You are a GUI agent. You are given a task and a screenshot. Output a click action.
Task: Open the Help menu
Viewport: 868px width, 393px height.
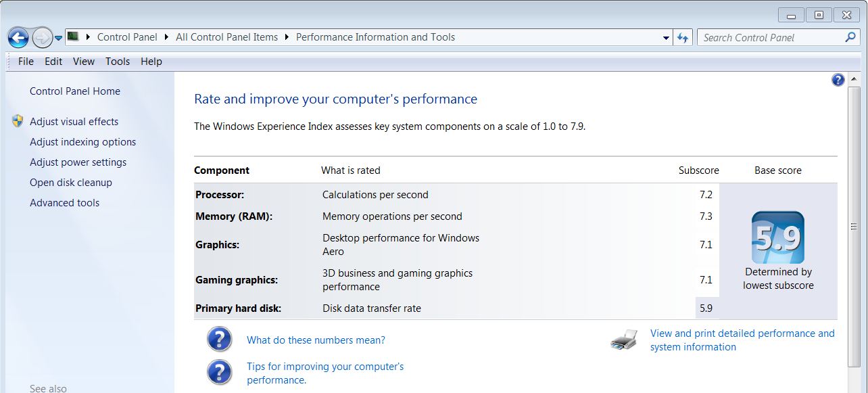tap(151, 62)
